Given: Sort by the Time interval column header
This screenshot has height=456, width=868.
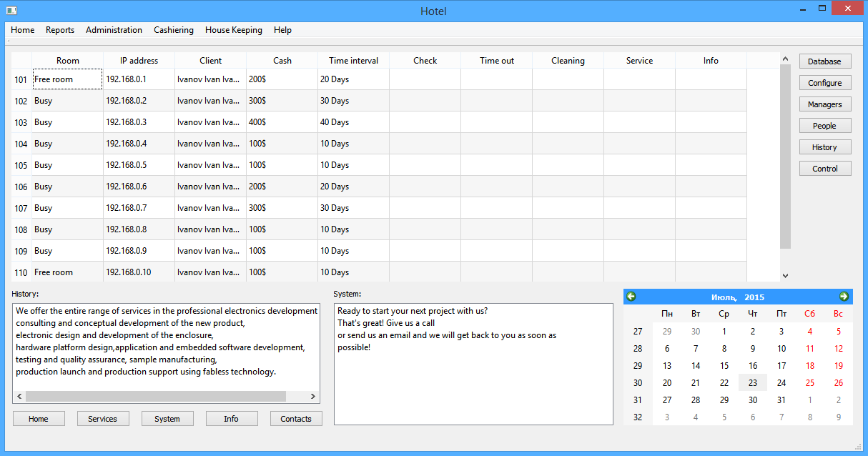Looking at the screenshot, I should 353,61.
